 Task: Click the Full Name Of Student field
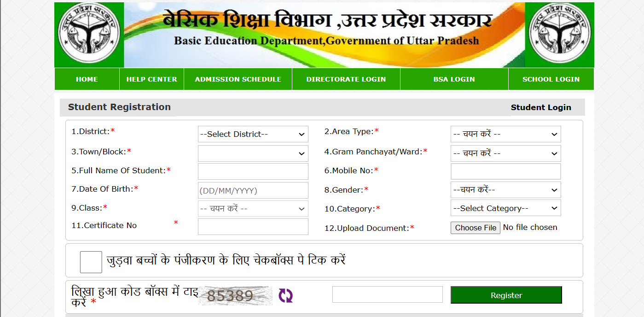click(x=253, y=171)
